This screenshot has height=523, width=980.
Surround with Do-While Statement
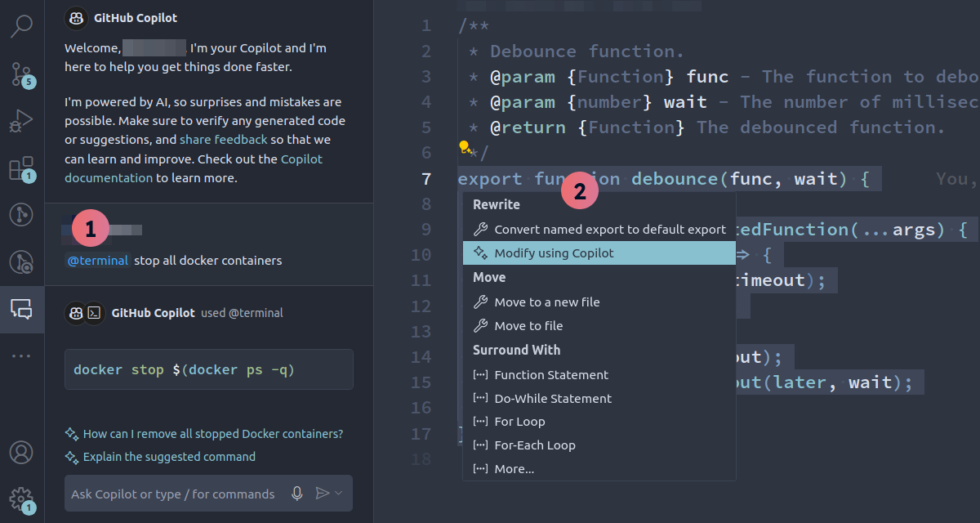[599, 399]
